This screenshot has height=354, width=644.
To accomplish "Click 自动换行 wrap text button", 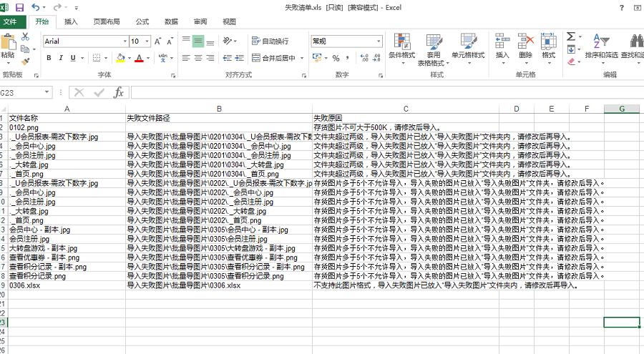I will pos(270,41).
